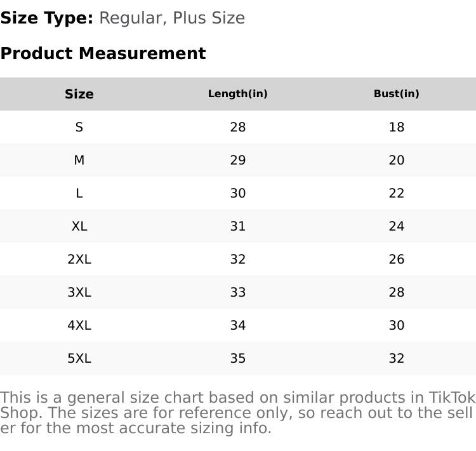This screenshot has width=476, height=451.
Task: Select the L size row label
Action: coord(79,193)
